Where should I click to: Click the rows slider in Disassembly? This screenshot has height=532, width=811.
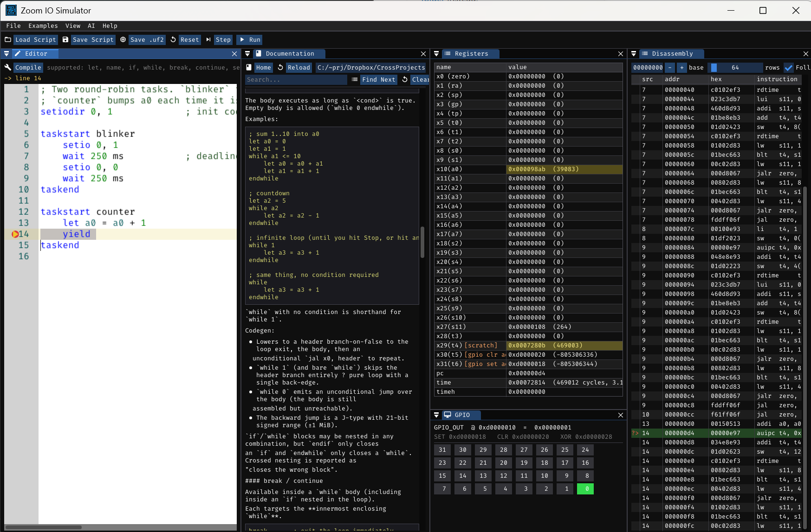735,68
